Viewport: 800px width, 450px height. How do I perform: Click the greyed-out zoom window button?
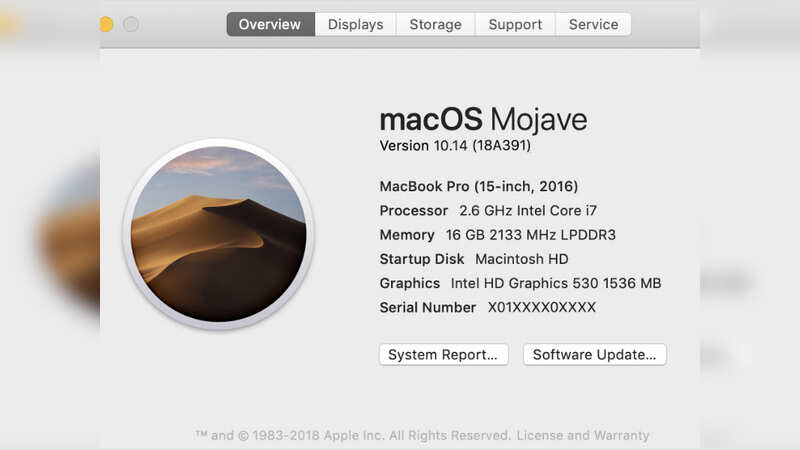click(x=131, y=24)
